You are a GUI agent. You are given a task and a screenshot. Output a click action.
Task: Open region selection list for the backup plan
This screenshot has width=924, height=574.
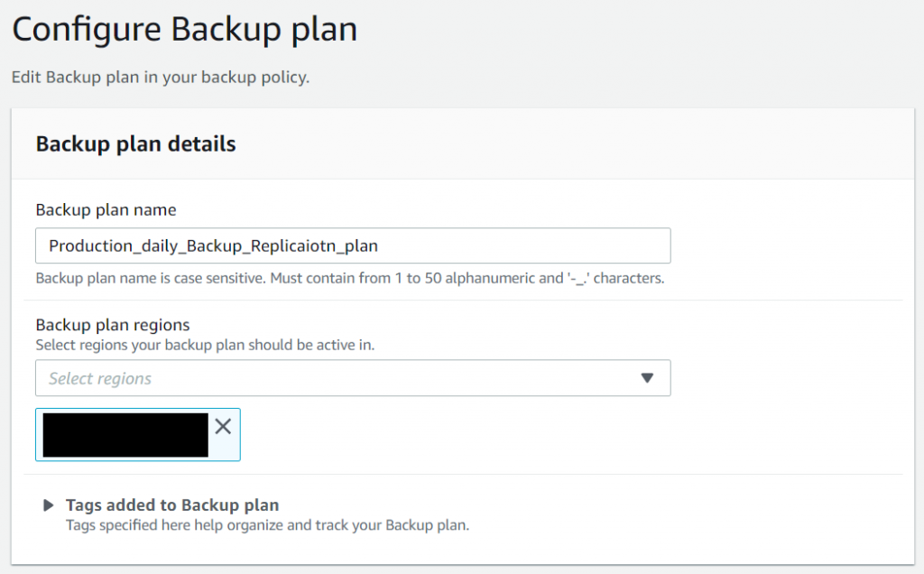pyautogui.click(x=352, y=378)
